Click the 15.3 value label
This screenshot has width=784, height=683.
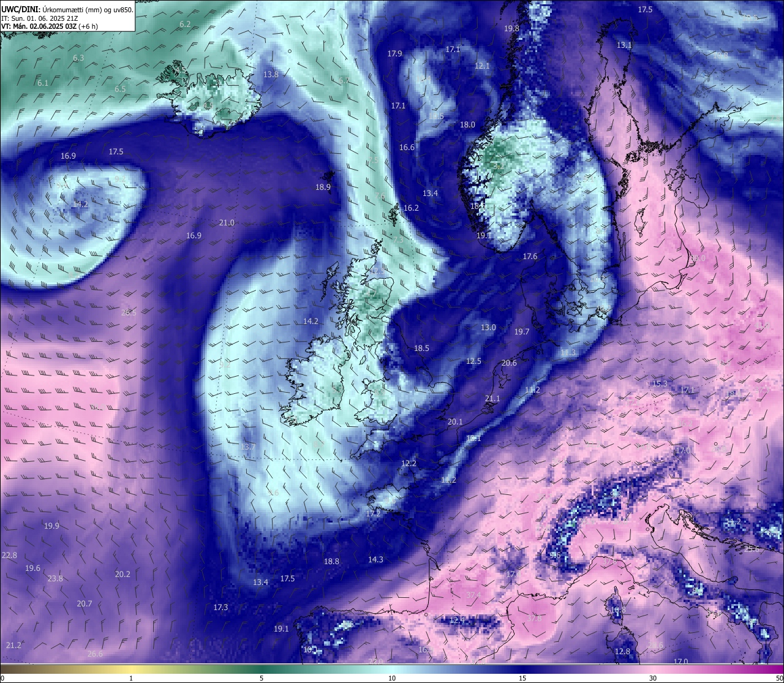[x=660, y=384]
